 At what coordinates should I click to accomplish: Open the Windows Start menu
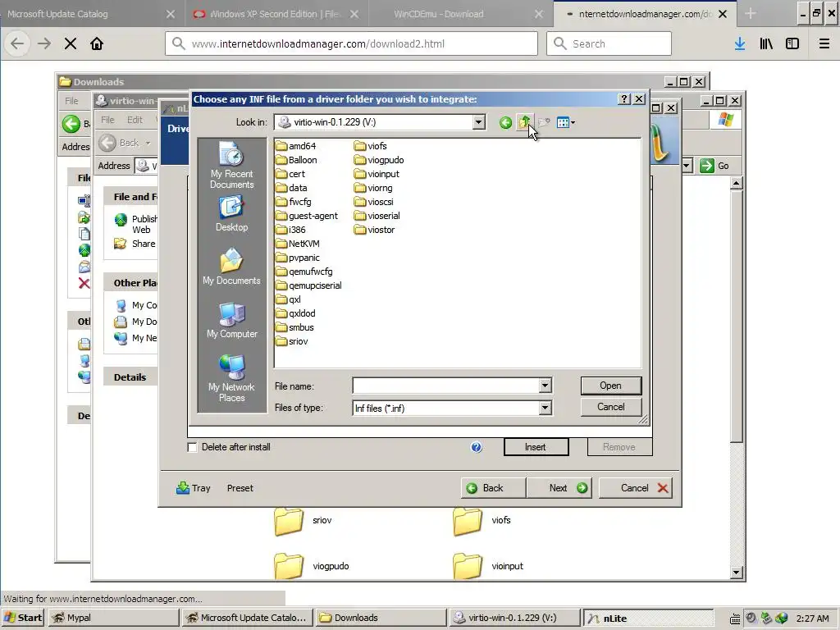(x=23, y=618)
